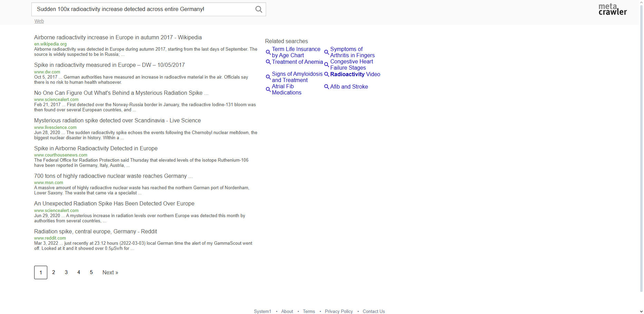This screenshot has height=314, width=644.
Task: Open Privacy Policy in the footer
Action: pos(339,311)
